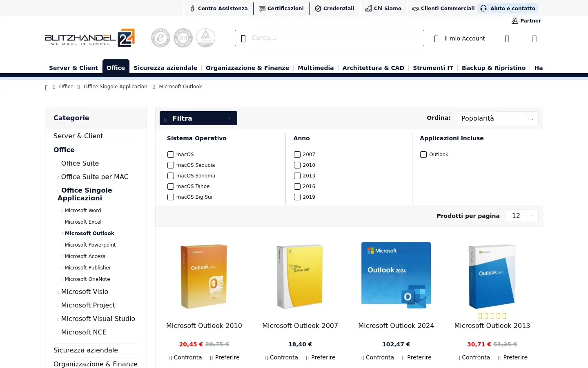The height and width of the screenshot is (368, 588).
Task: Click the Trusted Shops e-badge seal
Action: click(x=161, y=38)
